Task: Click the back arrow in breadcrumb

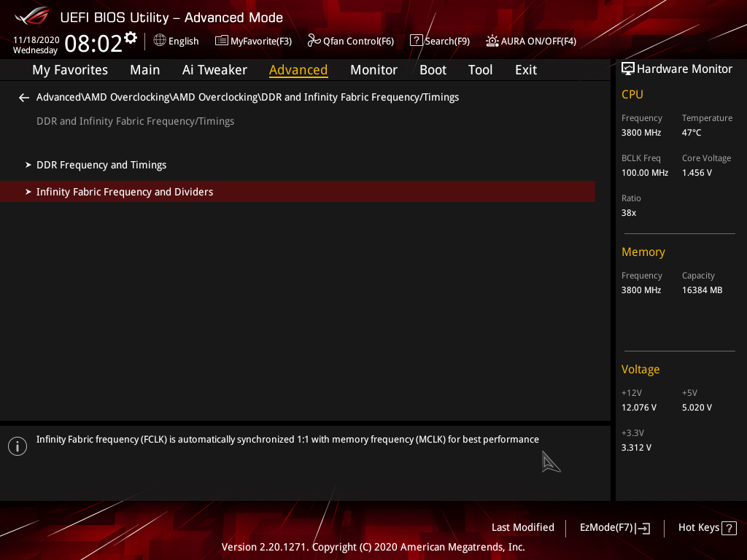Action: 24,98
